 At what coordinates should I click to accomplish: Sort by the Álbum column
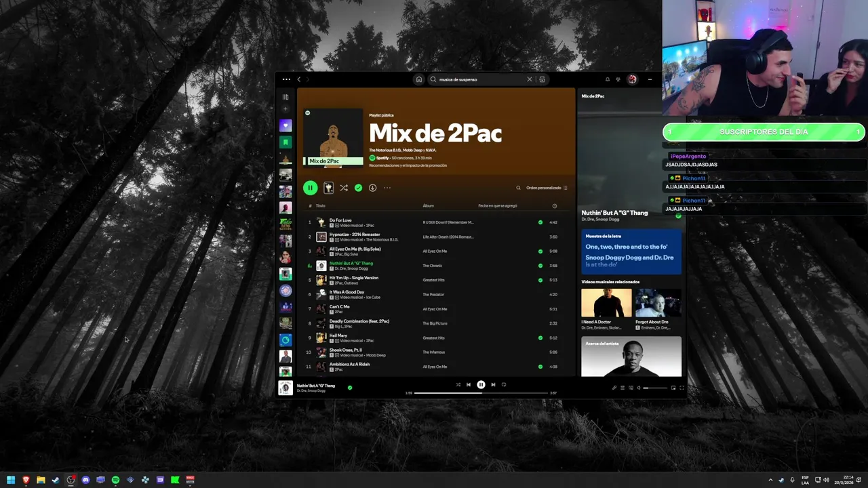429,206
